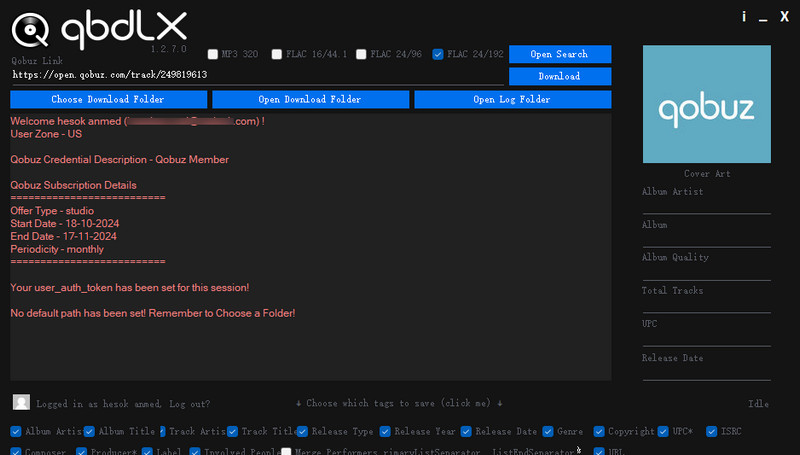This screenshot has width=800, height=455.
Task: Collapse Choose which tags to save expander
Action: click(399, 403)
